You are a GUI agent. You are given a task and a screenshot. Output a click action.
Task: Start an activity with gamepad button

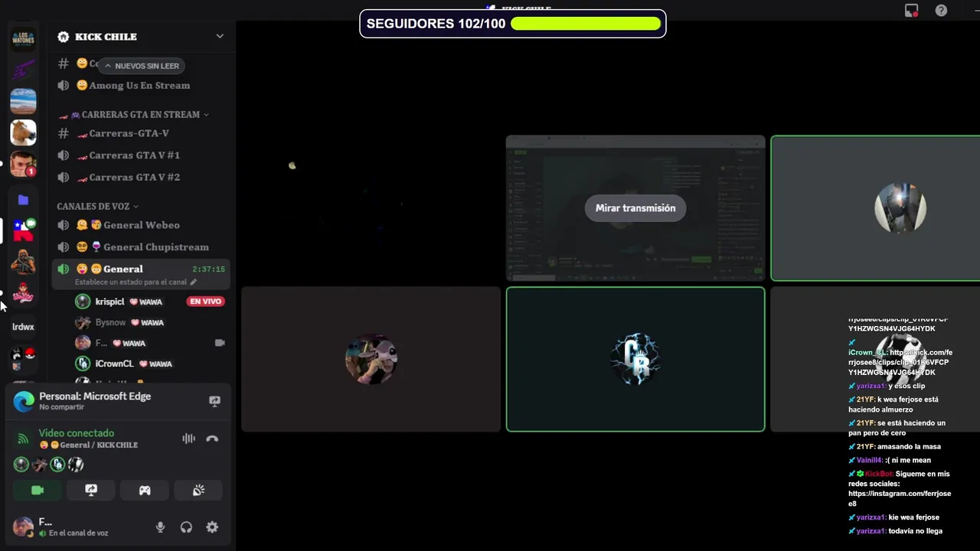coord(145,490)
